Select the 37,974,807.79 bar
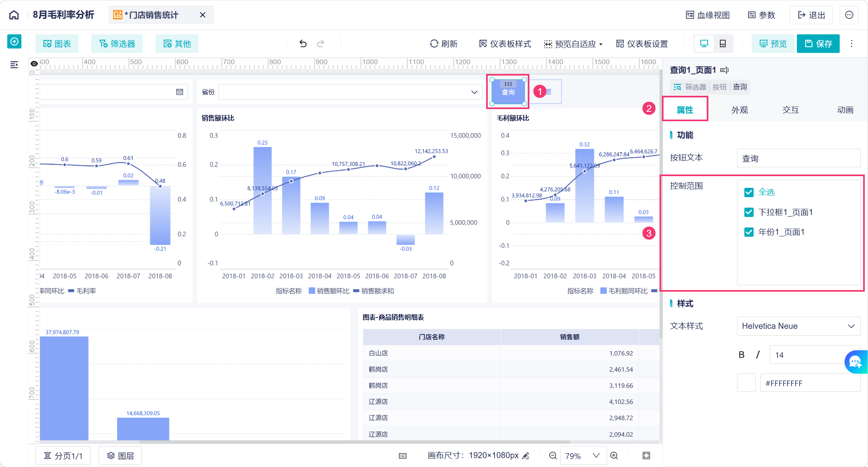Screen dimensions: 868x467 (x=64, y=388)
